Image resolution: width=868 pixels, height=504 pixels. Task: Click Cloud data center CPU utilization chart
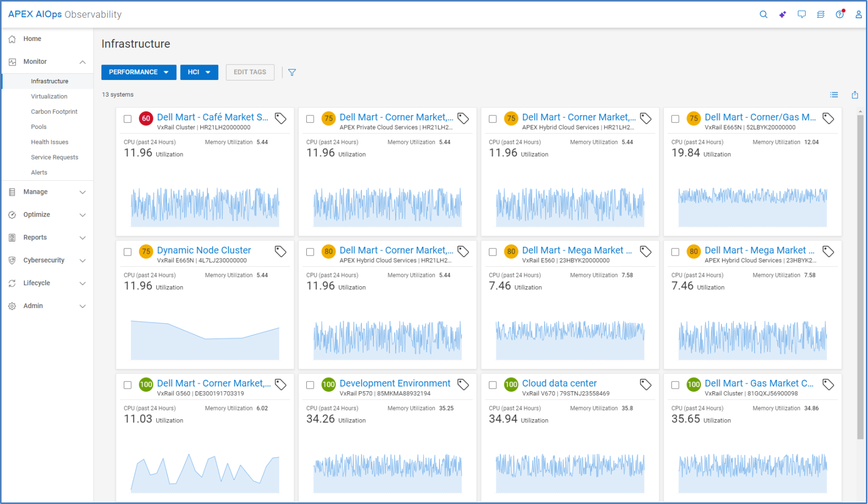570,473
